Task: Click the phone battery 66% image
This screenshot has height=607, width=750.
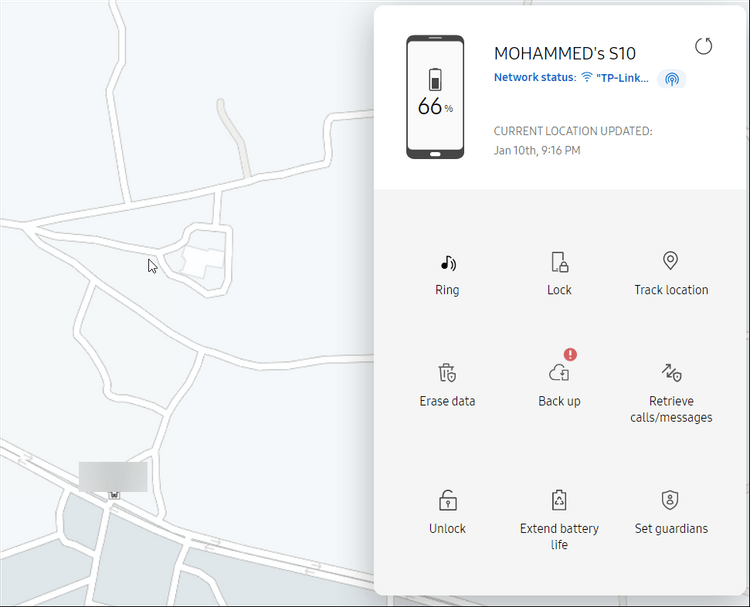Action: 435,97
